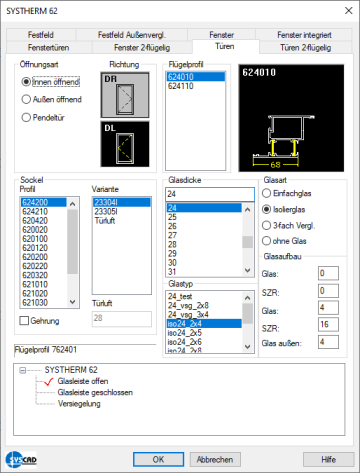
Task: Confirm with the OK button
Action: tap(158, 459)
